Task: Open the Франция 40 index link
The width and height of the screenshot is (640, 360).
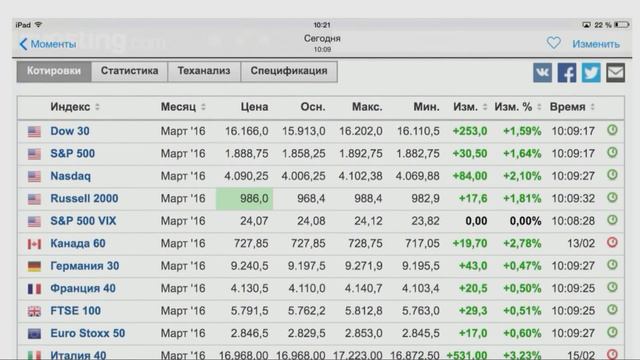Action: pos(83,288)
